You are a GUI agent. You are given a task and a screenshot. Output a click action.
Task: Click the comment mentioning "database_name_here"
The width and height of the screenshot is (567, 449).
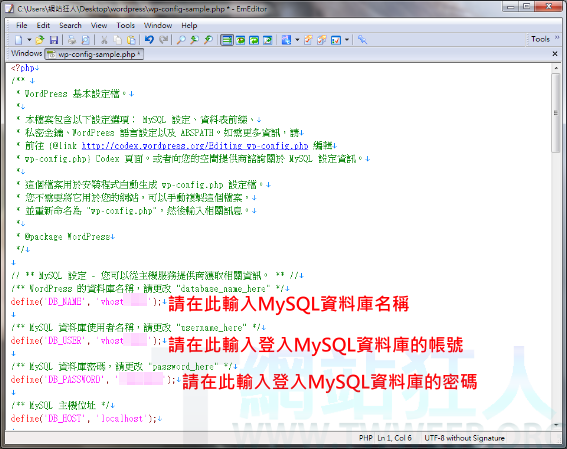150,288
